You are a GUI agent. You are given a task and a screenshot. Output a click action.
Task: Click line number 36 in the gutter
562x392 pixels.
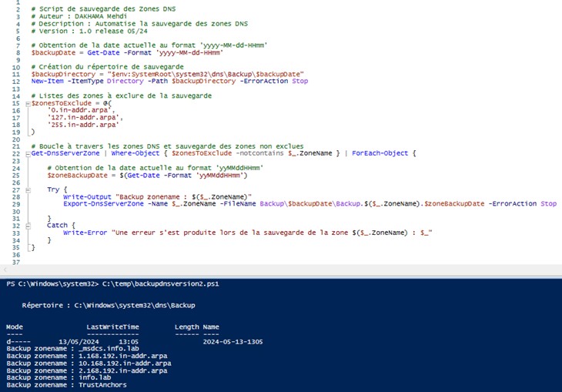16,255
